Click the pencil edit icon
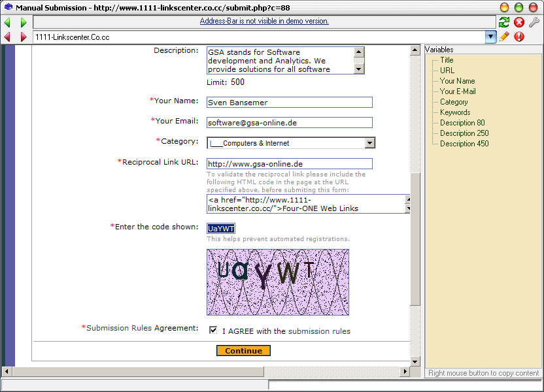 (x=504, y=37)
